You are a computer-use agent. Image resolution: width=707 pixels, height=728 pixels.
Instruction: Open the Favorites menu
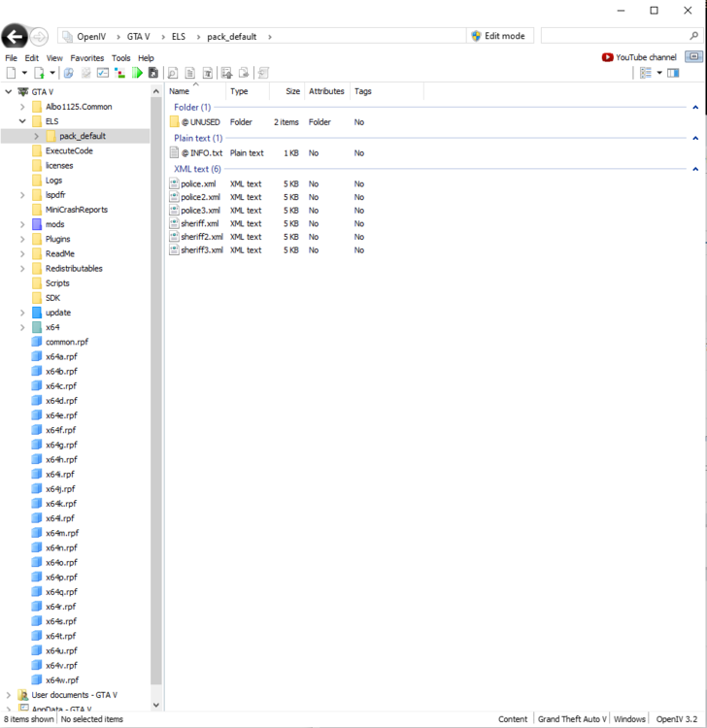[x=86, y=58]
